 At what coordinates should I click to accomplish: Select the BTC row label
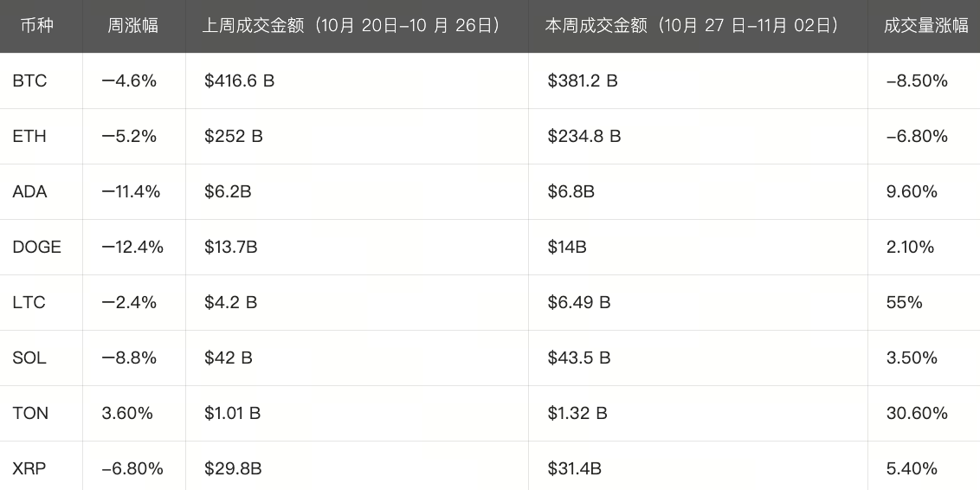click(30, 81)
